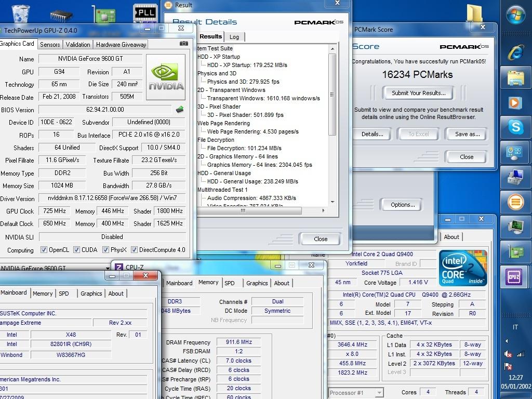Open the Windows Start orb
Viewport: 532px width, 399px height.
[x=515, y=15]
